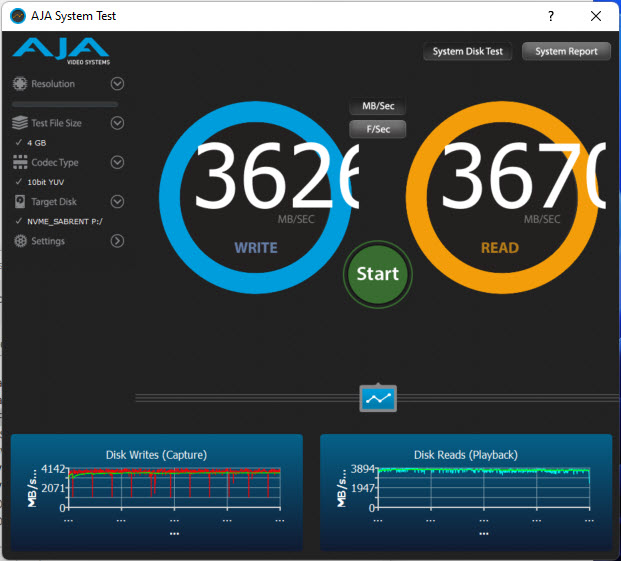621x561 pixels.
Task: Expand the Resolution dropdown arrow
Action: click(x=117, y=84)
